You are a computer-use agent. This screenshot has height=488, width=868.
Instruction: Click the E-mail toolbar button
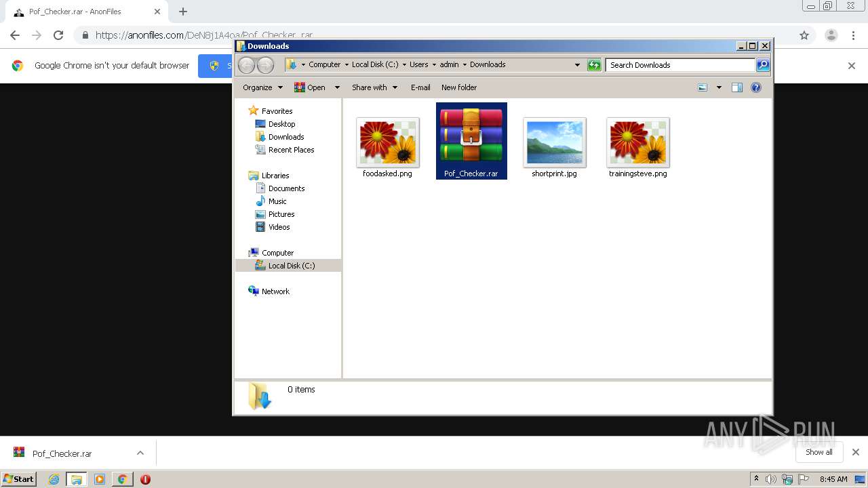click(x=420, y=87)
